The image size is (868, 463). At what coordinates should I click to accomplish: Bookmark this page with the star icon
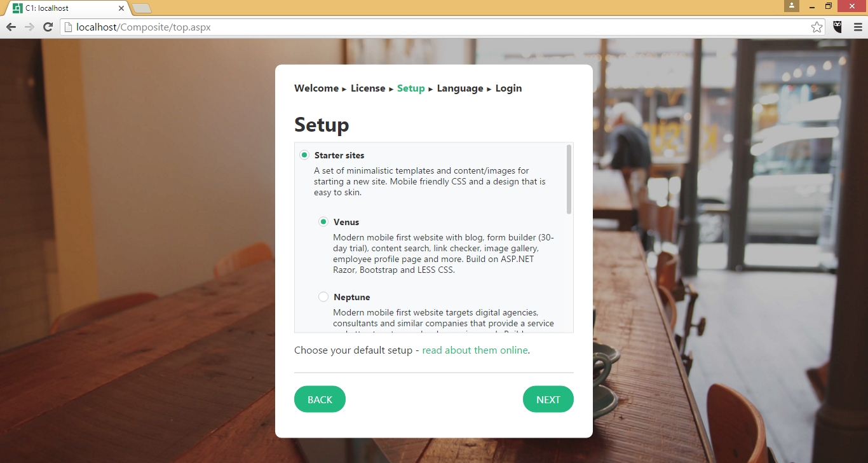[x=817, y=27]
